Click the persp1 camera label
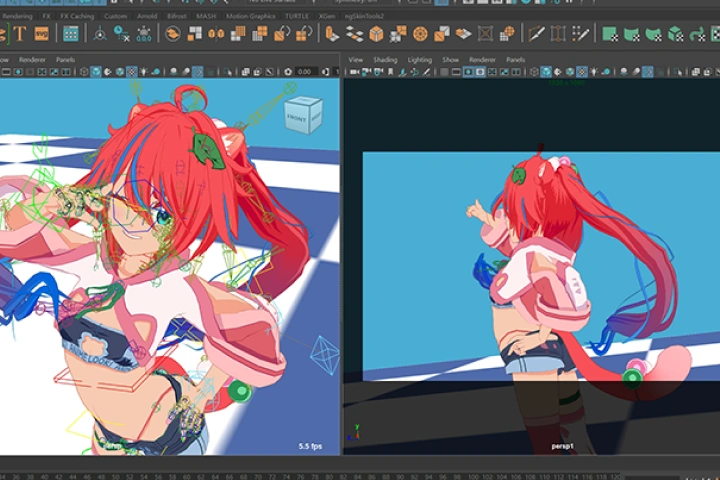The height and width of the screenshot is (480, 720). 562,446
